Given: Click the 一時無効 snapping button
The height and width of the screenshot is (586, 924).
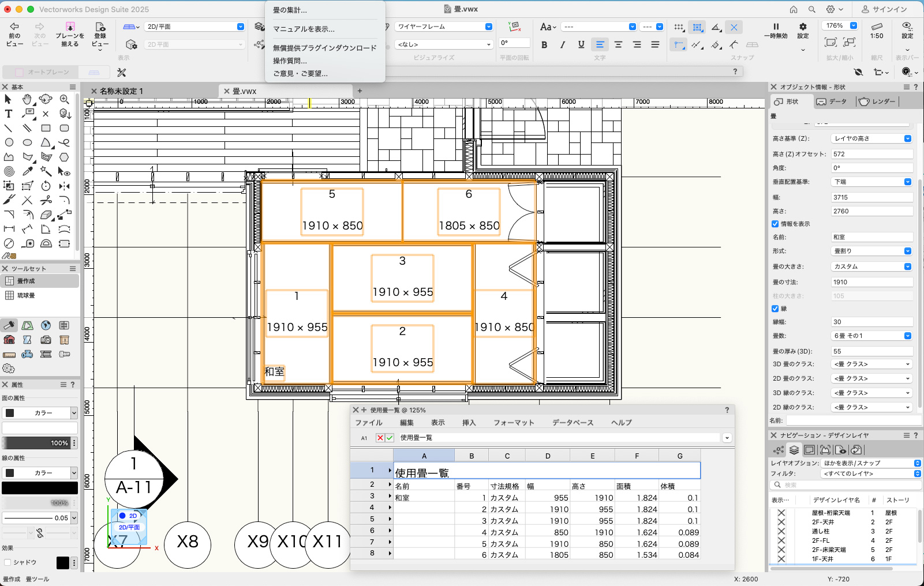Looking at the screenshot, I should [x=776, y=31].
